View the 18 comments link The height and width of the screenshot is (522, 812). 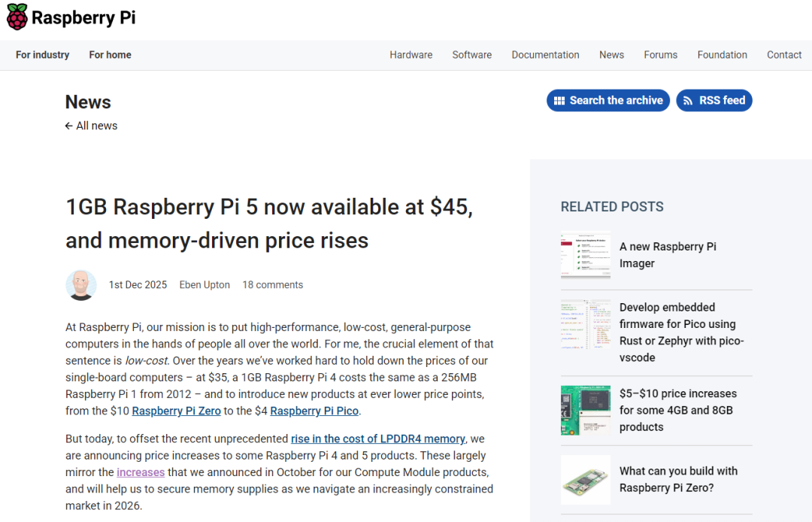point(272,285)
